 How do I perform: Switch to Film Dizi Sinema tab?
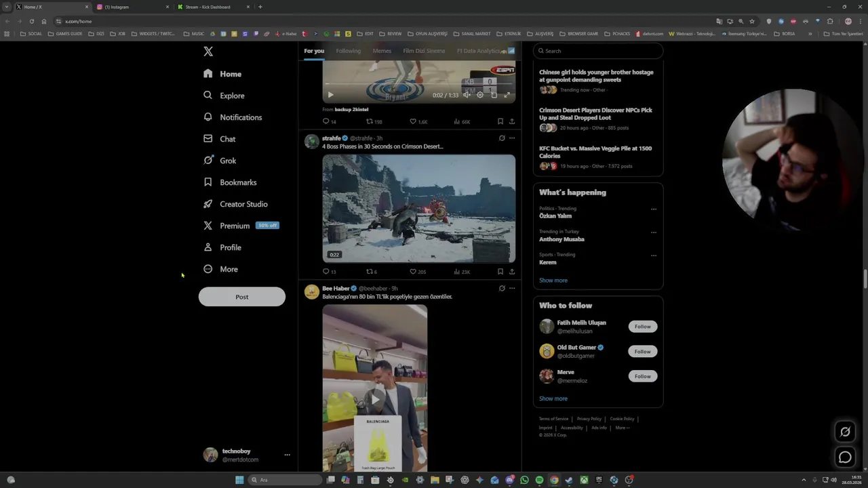pos(424,51)
